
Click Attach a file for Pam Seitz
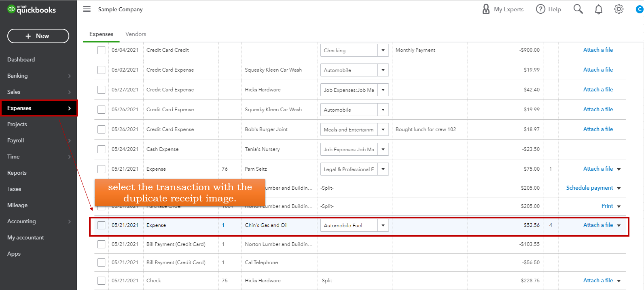[598, 169]
